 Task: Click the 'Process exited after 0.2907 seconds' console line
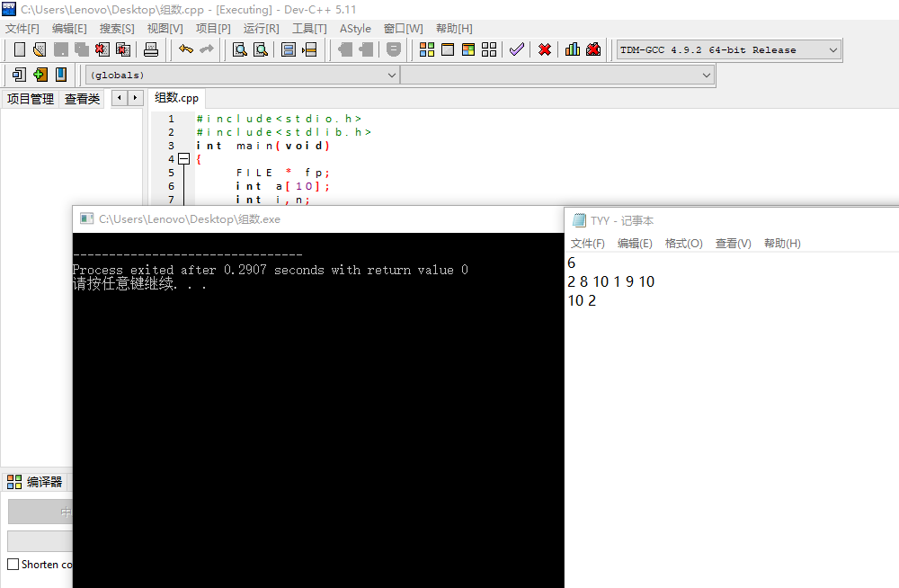pos(270,270)
